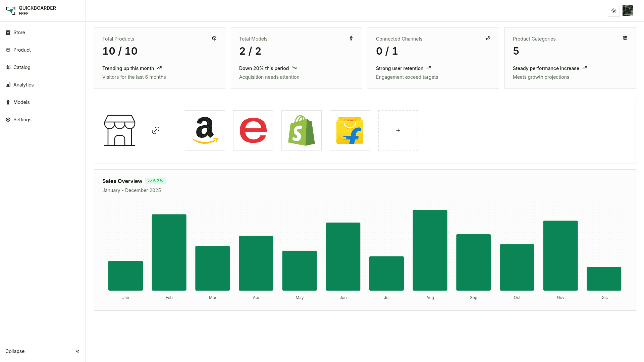Add a new channel with plus tile
Image resolution: width=644 pixels, height=362 pixels.
398,130
